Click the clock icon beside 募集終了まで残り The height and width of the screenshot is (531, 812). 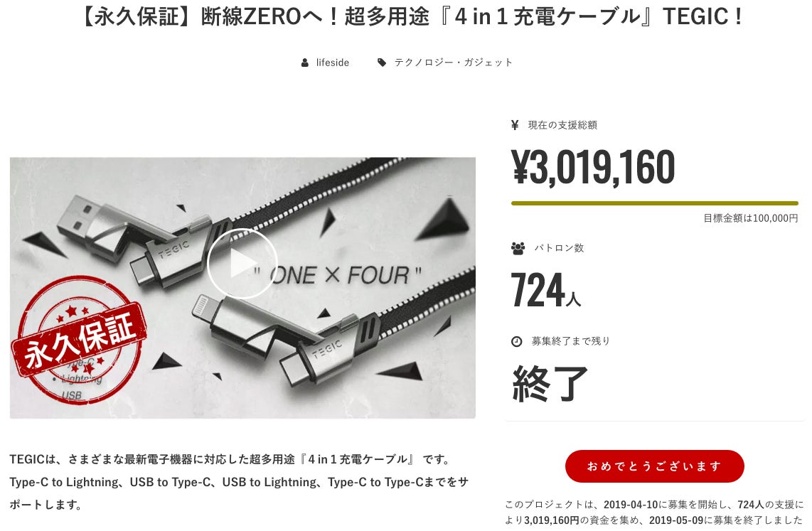517,342
